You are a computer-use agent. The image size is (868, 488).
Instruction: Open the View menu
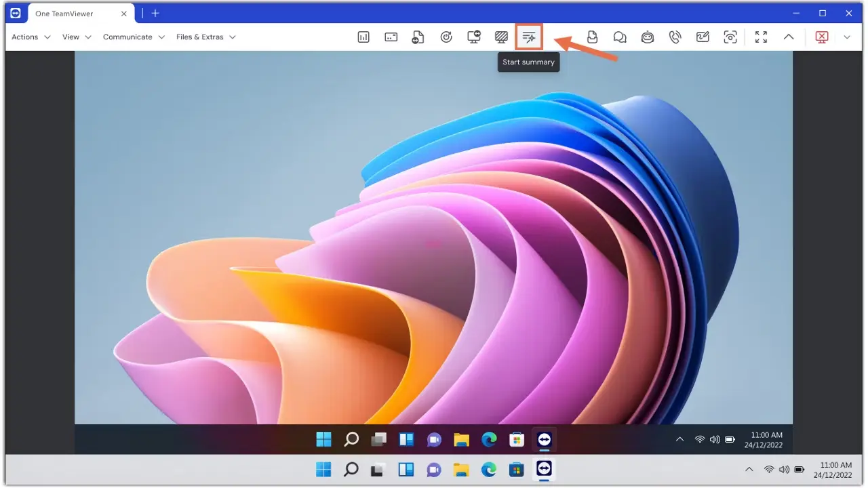point(77,37)
